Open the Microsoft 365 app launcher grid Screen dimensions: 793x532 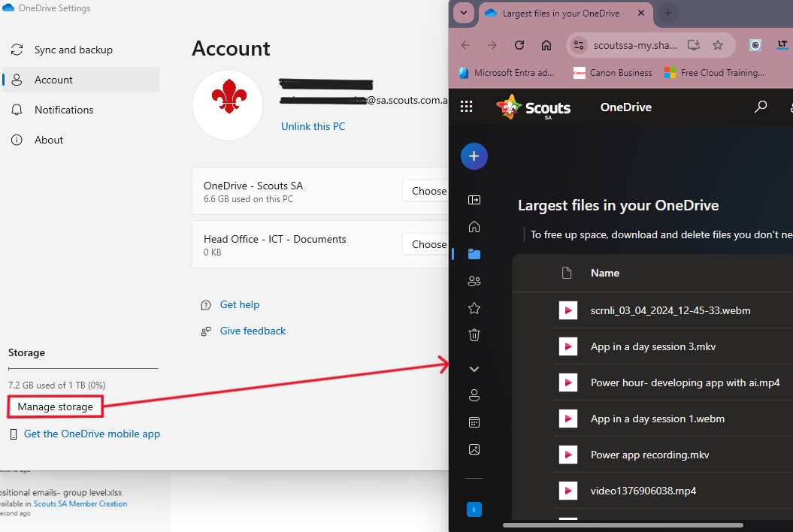466,106
